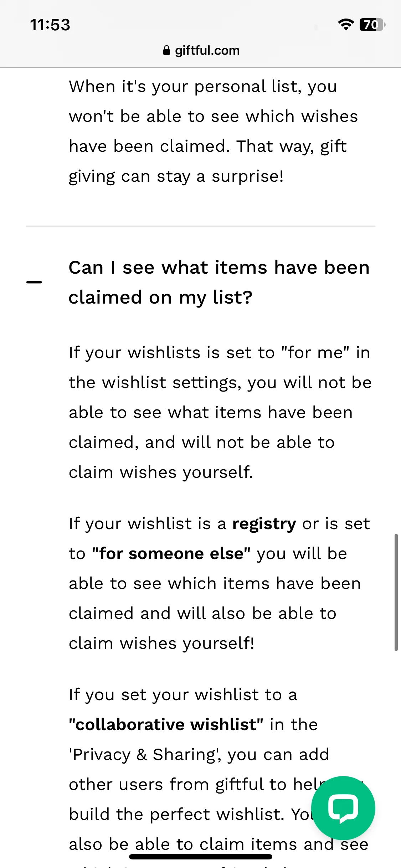The width and height of the screenshot is (401, 868).
Task: Tap the lock icon beside giftful.com
Action: click(x=166, y=51)
